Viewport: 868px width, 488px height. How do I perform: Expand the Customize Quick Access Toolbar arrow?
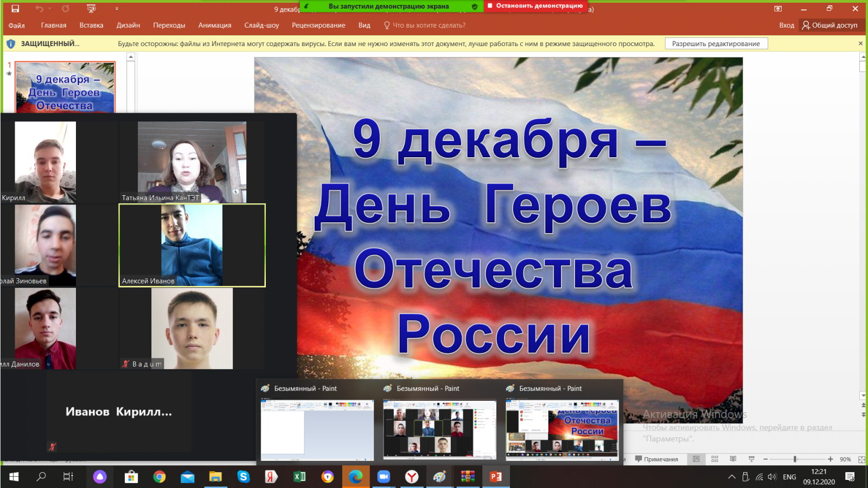point(117,9)
